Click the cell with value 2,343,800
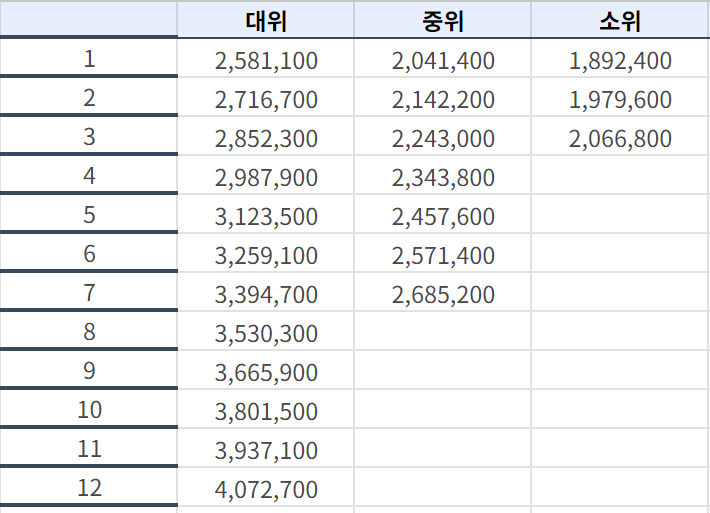The image size is (710, 513). (442, 175)
